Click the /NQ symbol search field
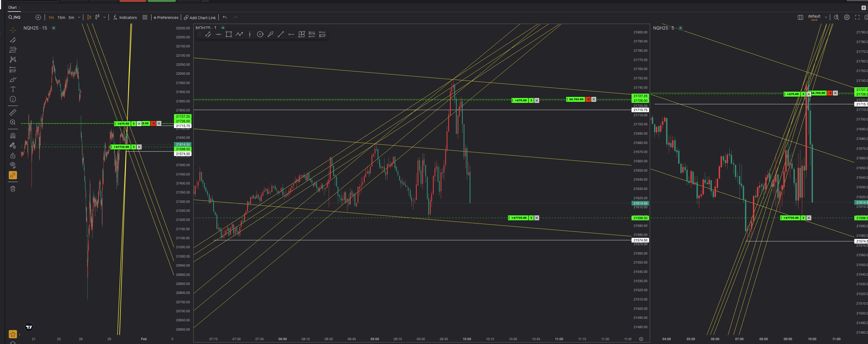Screen dimensions: 868x344 point(17,18)
